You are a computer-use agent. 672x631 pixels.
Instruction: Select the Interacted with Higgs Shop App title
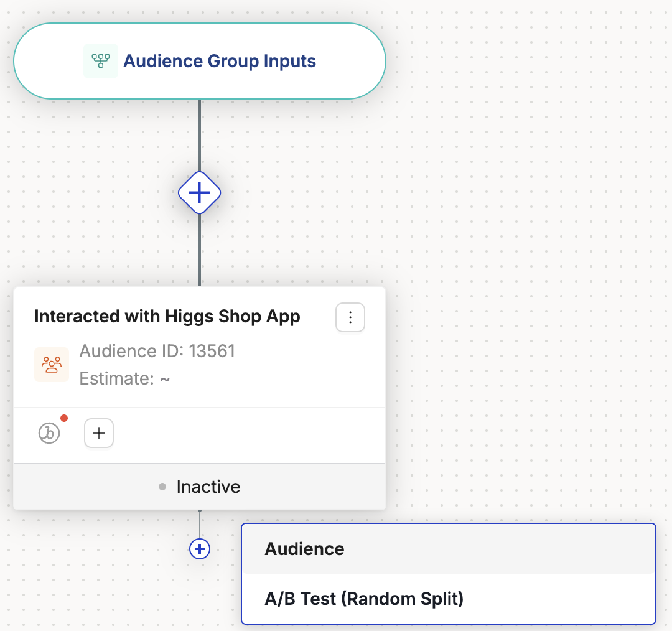[x=167, y=316]
